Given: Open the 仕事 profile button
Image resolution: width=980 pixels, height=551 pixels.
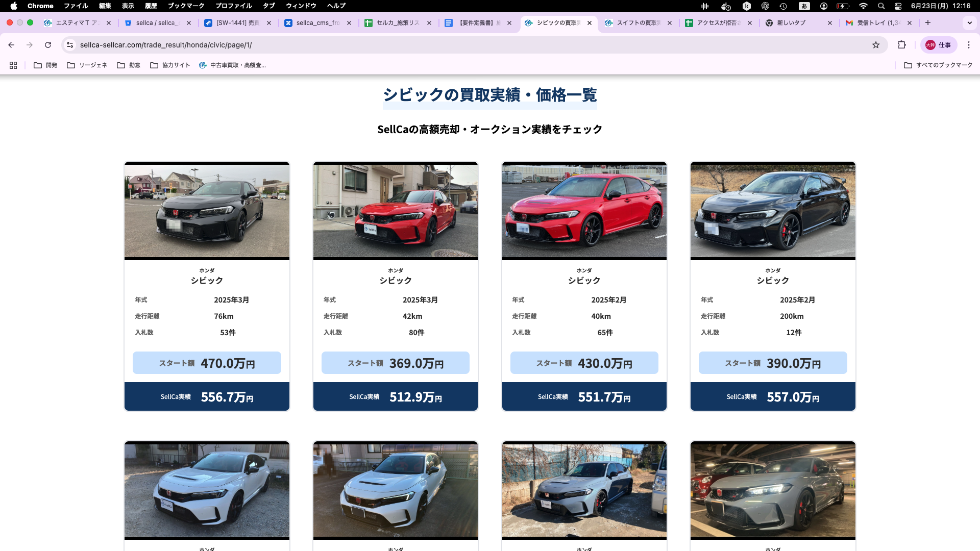Looking at the screenshot, I should click(x=938, y=45).
